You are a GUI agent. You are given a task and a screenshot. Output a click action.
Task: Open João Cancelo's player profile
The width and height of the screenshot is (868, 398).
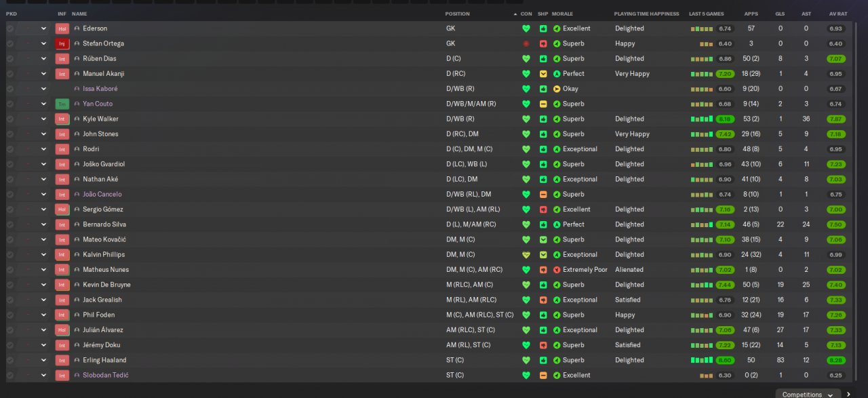pyautogui.click(x=102, y=195)
